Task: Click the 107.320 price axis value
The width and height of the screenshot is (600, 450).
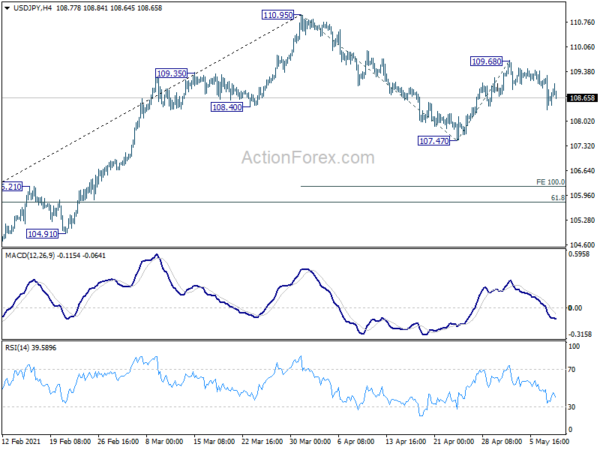Action: (x=582, y=146)
